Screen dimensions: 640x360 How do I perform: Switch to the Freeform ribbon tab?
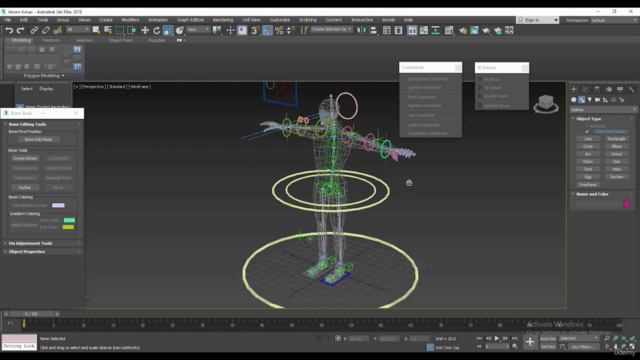51,40
